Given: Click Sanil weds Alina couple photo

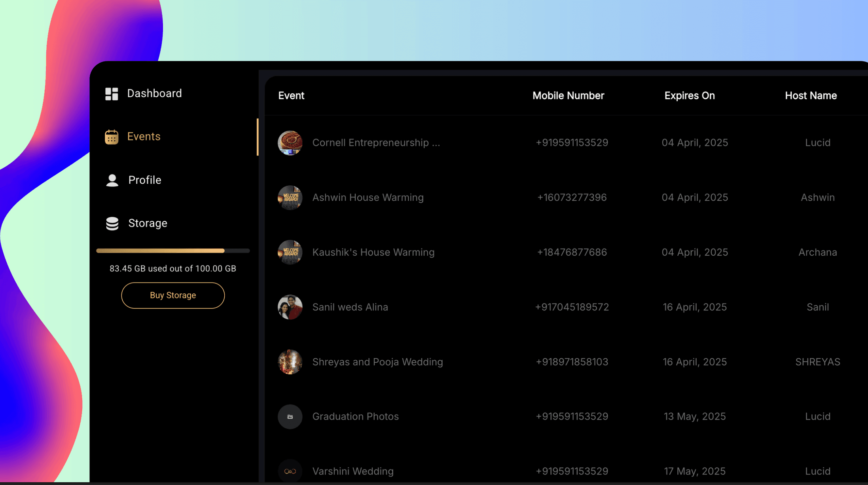Looking at the screenshot, I should click(x=290, y=307).
